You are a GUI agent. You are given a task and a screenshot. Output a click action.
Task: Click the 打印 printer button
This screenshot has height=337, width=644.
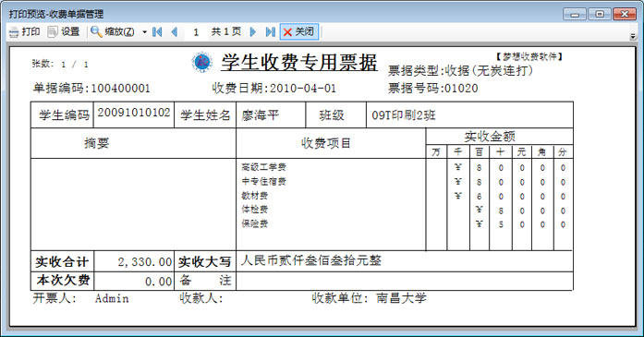pos(25,31)
